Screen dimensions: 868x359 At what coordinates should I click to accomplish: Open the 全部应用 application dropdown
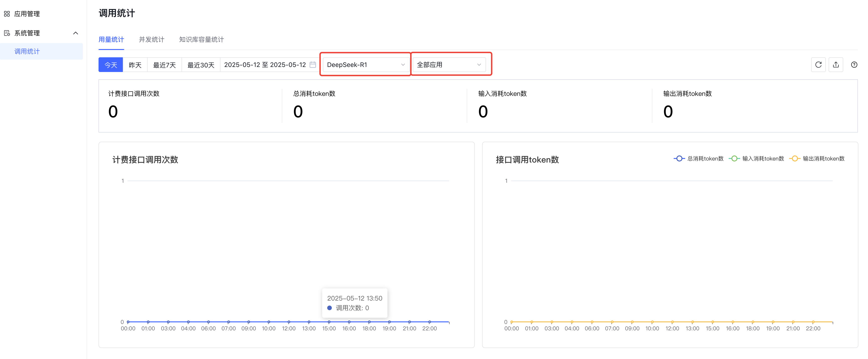click(x=449, y=65)
